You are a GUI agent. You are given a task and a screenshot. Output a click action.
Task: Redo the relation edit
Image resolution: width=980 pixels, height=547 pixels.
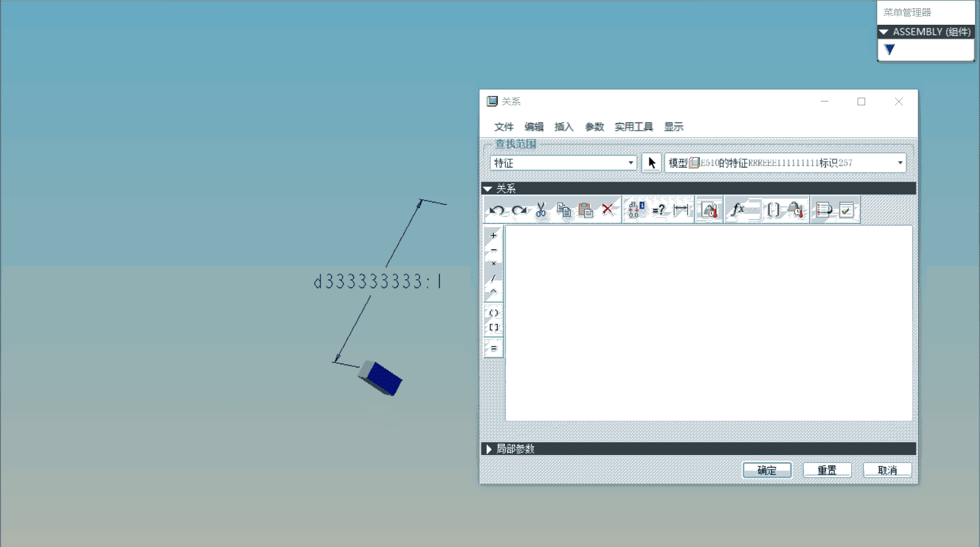pos(519,210)
